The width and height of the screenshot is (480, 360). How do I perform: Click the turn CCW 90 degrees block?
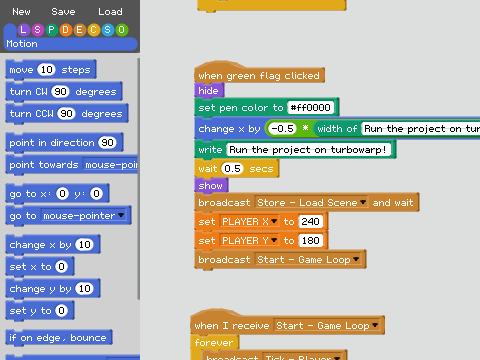click(67, 114)
